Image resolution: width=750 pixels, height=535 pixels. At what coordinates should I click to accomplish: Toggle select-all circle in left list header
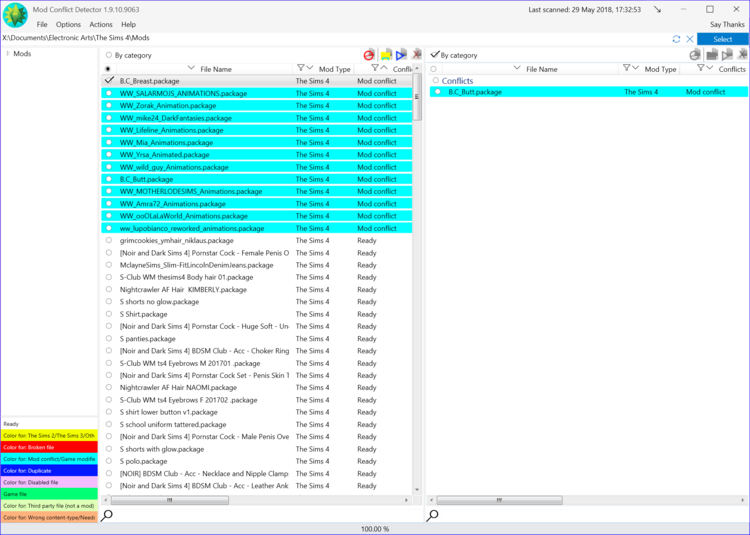pos(108,69)
